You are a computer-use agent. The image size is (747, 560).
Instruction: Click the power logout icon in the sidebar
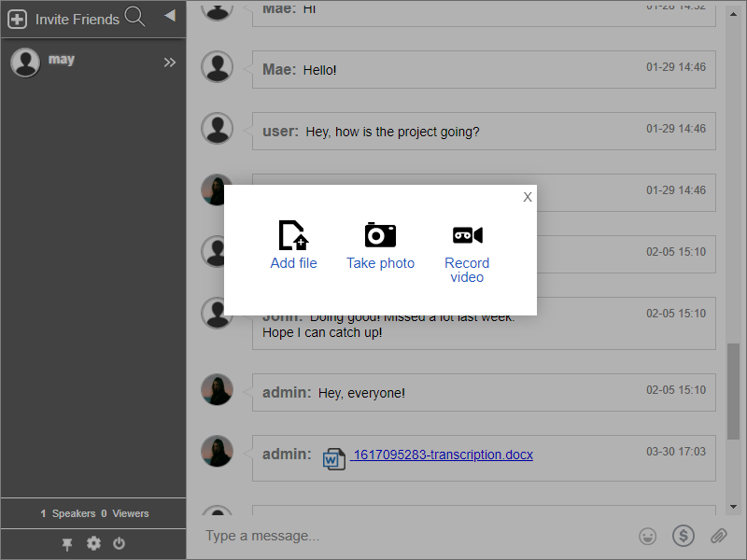pos(119,543)
